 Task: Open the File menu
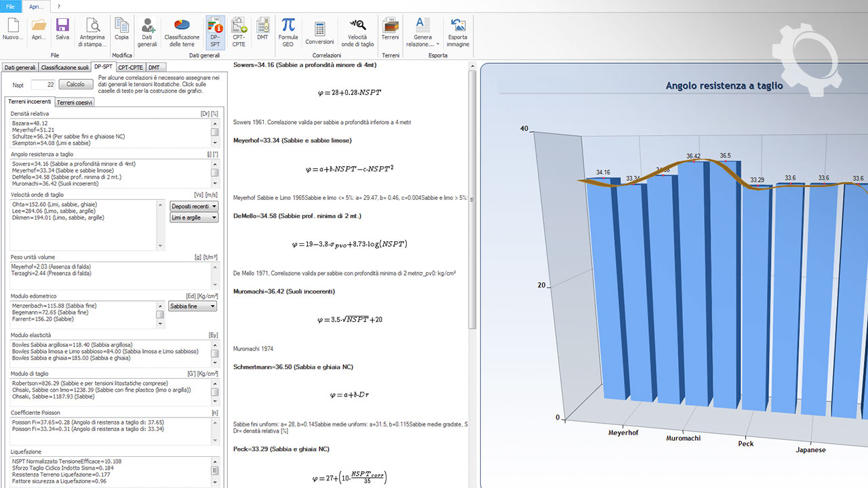[x=12, y=6]
